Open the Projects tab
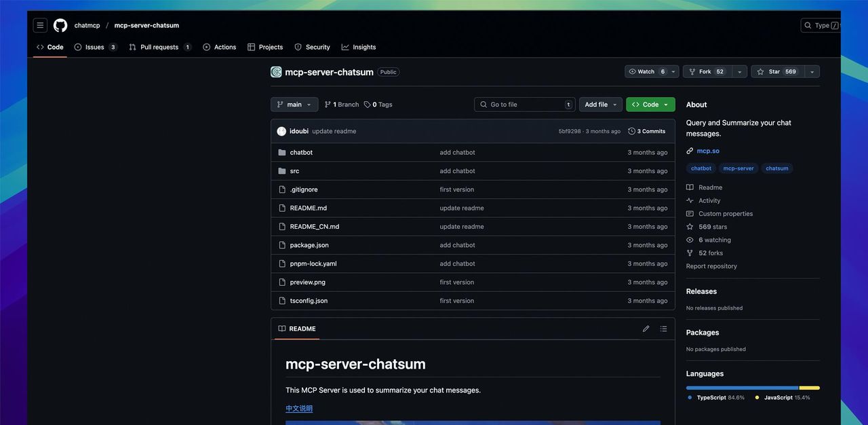The width and height of the screenshot is (868, 425). 265,48
